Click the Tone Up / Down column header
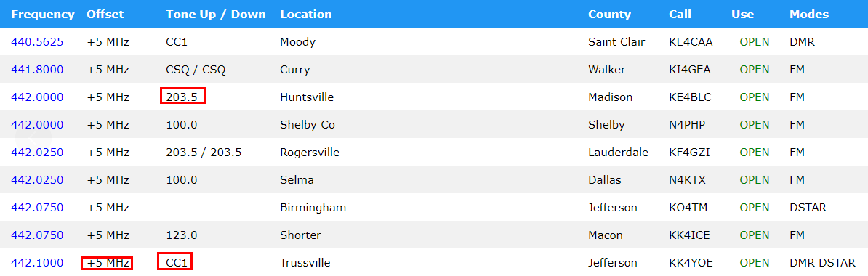 pyautogui.click(x=216, y=15)
